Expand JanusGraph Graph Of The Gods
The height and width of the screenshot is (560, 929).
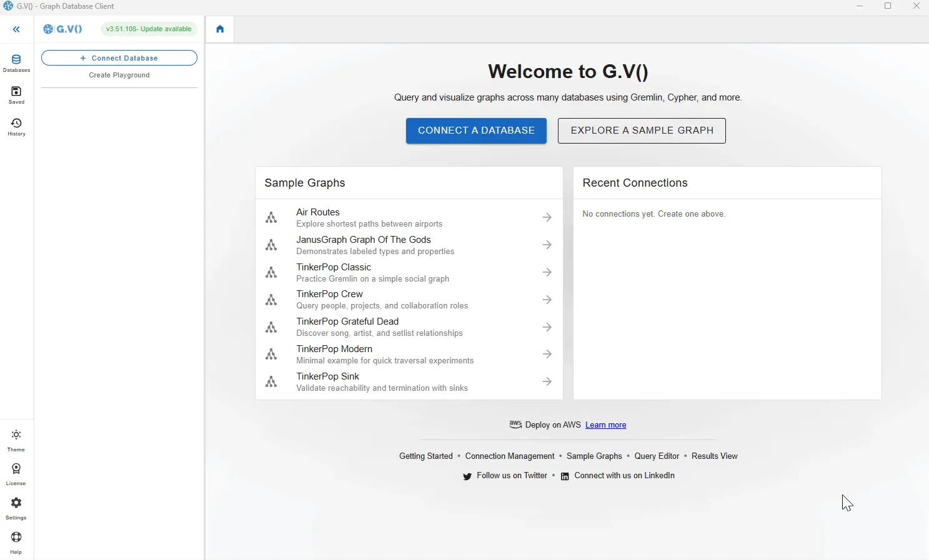tap(547, 245)
